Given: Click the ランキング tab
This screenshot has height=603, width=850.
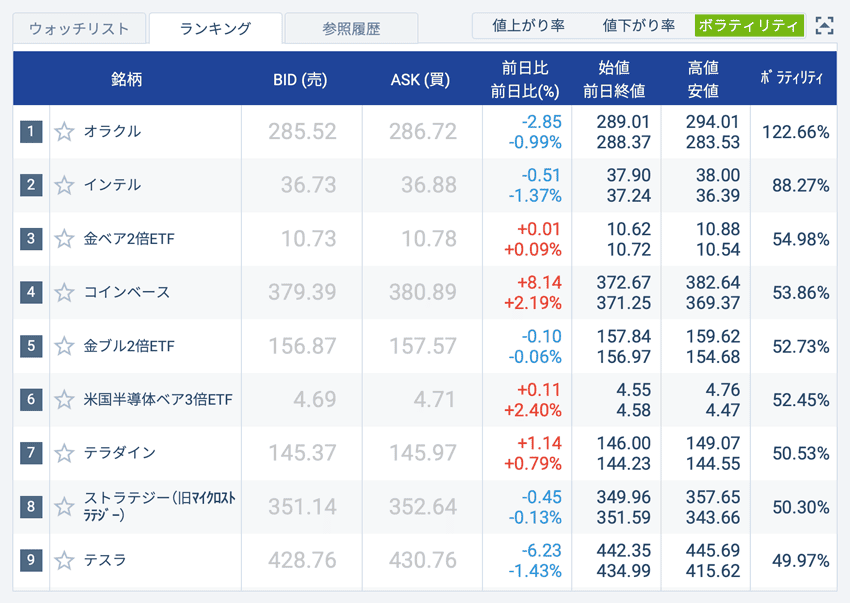Looking at the screenshot, I should [215, 29].
